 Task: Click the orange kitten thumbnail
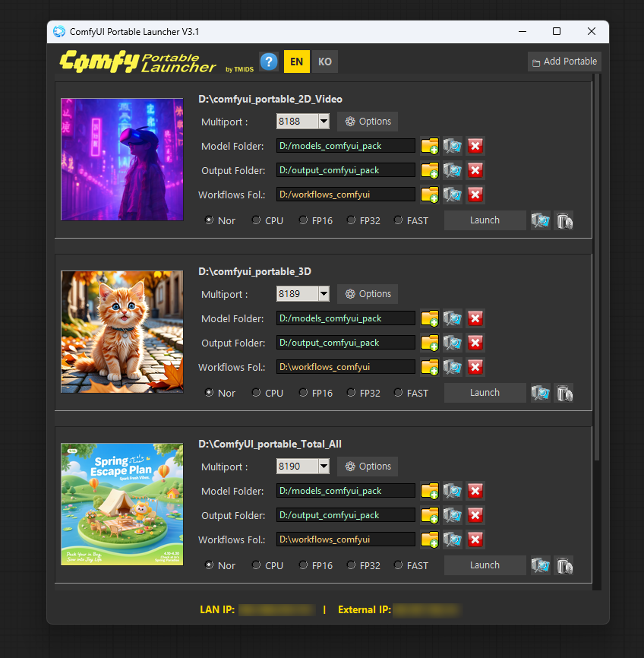122,332
